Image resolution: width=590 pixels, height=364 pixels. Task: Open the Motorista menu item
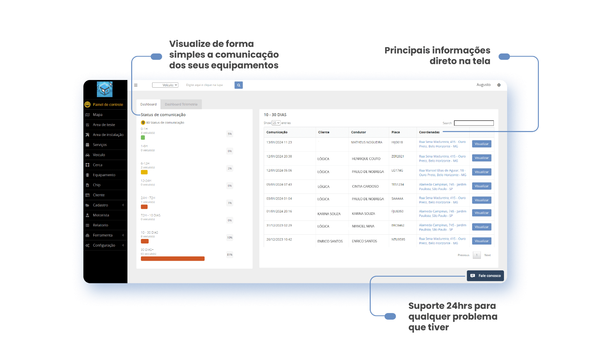coord(105,215)
